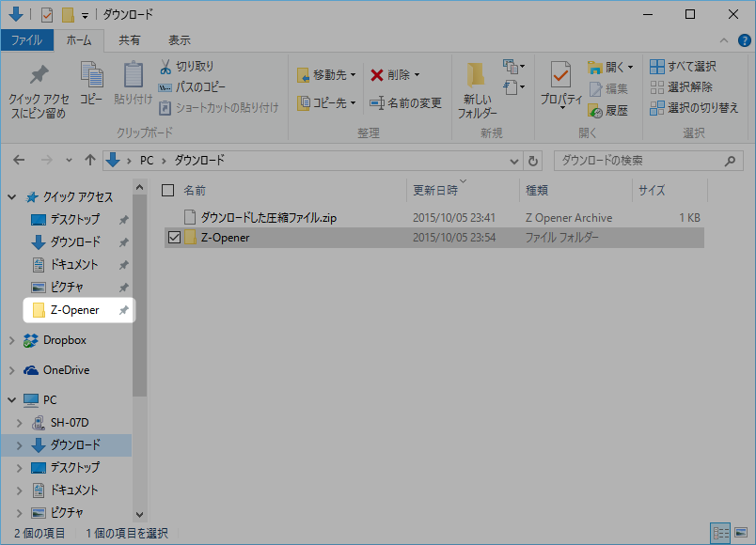This screenshot has width=756, height=545.
Task: Expand the OneDrive tree node
Action: [x=12, y=370]
